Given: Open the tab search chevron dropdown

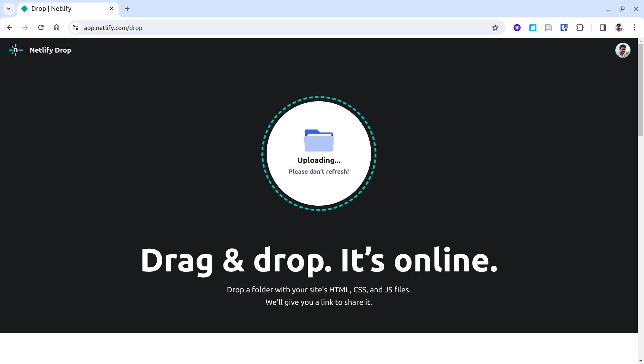Looking at the screenshot, I should (9, 9).
